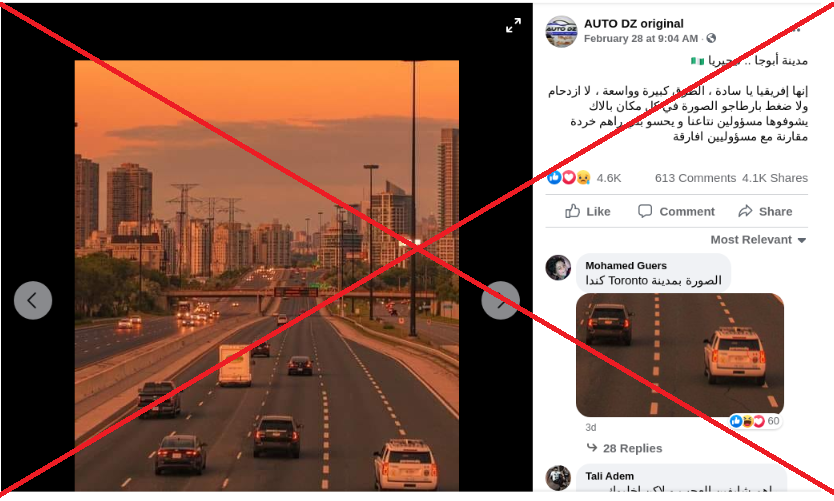This screenshot has height=501, width=834.
Task: Open Tali Adem's profile avatar
Action: pyautogui.click(x=558, y=478)
